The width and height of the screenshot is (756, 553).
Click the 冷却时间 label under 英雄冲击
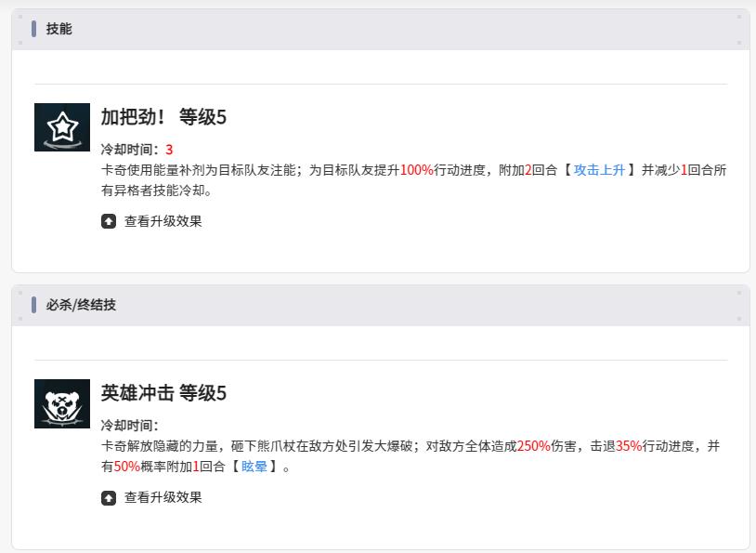click(130, 425)
